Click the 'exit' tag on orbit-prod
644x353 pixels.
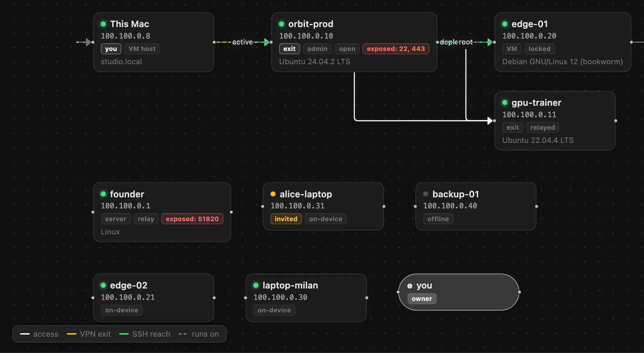click(x=289, y=49)
